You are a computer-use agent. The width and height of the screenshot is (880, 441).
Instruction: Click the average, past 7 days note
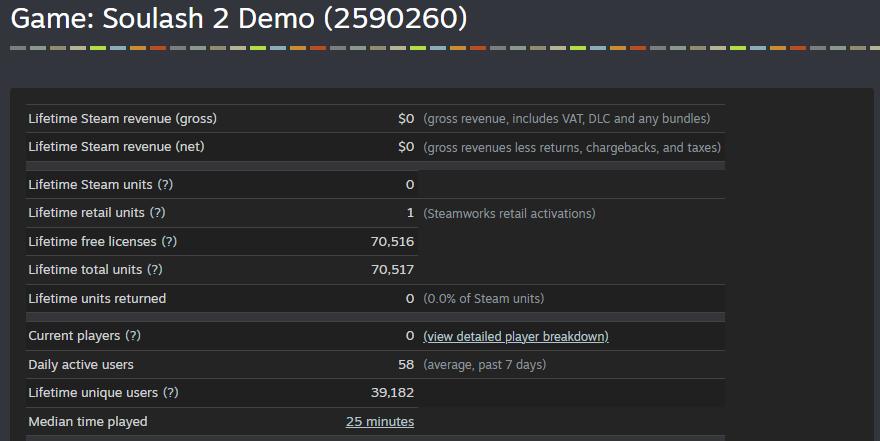pos(485,365)
